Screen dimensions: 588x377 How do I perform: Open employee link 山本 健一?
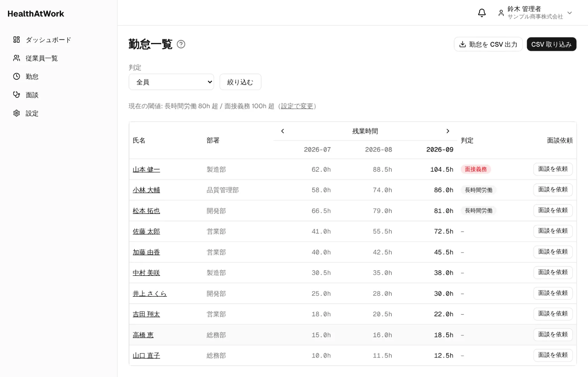pos(146,170)
